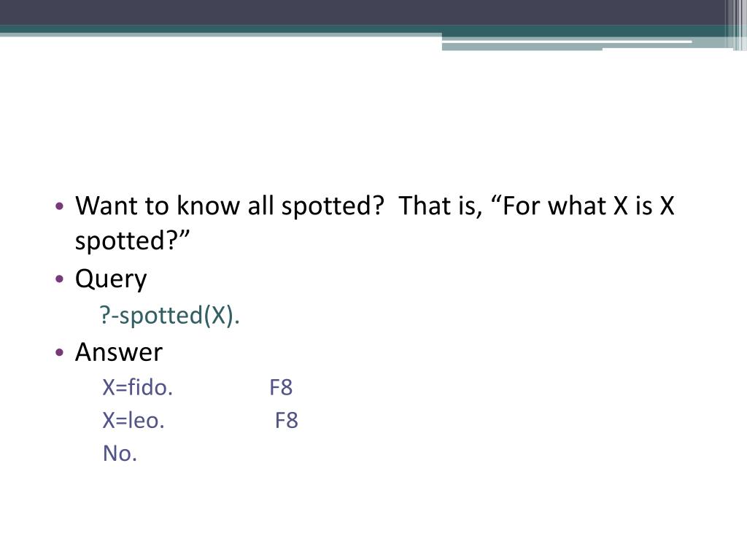Click the F8 label beside X=fido
The image size is (747, 560).
pyautogui.click(x=281, y=388)
